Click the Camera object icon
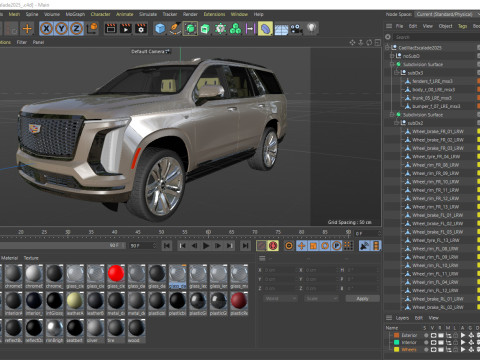The image size is (480, 360). tap(296, 29)
